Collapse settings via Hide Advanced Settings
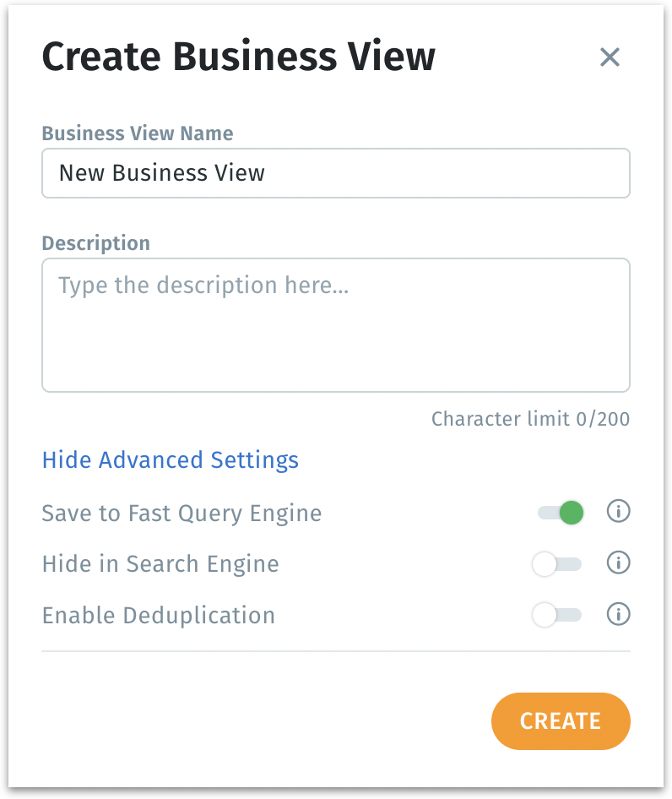The image size is (672, 799). [x=171, y=460]
